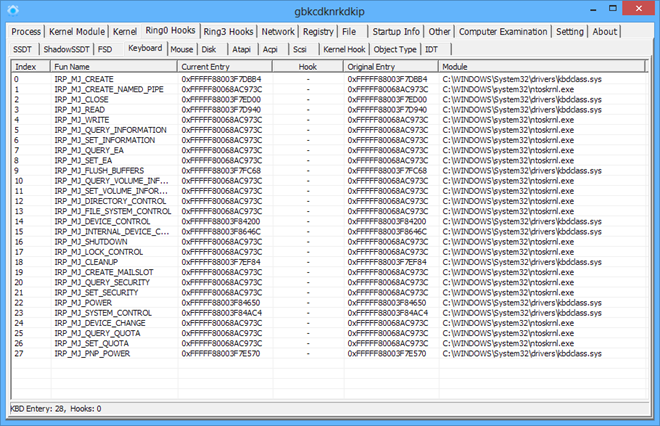This screenshot has width=660, height=426.
Task: Open the Process tab
Action: 26,32
